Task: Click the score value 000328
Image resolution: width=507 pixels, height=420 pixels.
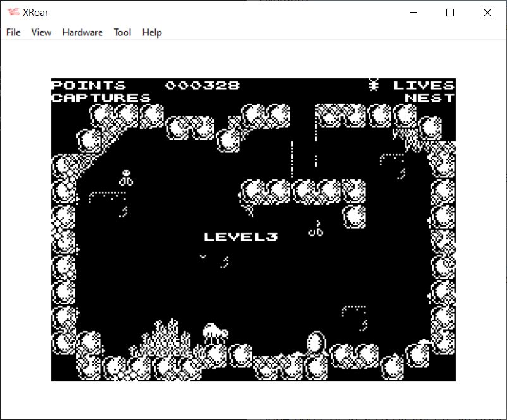Action: [x=202, y=85]
